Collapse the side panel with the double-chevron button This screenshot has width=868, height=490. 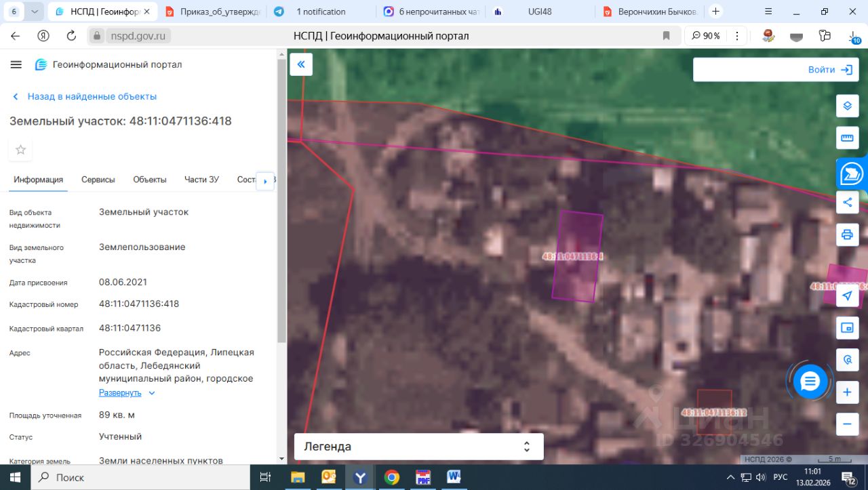[x=301, y=64]
